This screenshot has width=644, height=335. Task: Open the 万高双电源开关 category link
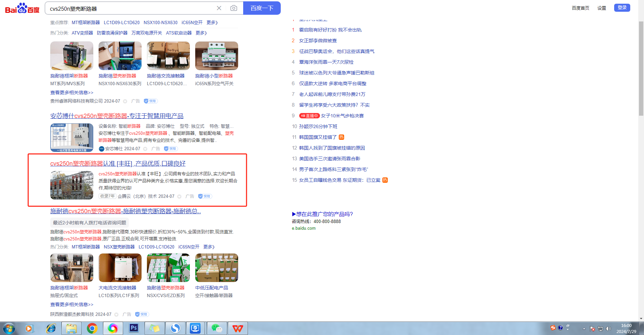(147, 33)
